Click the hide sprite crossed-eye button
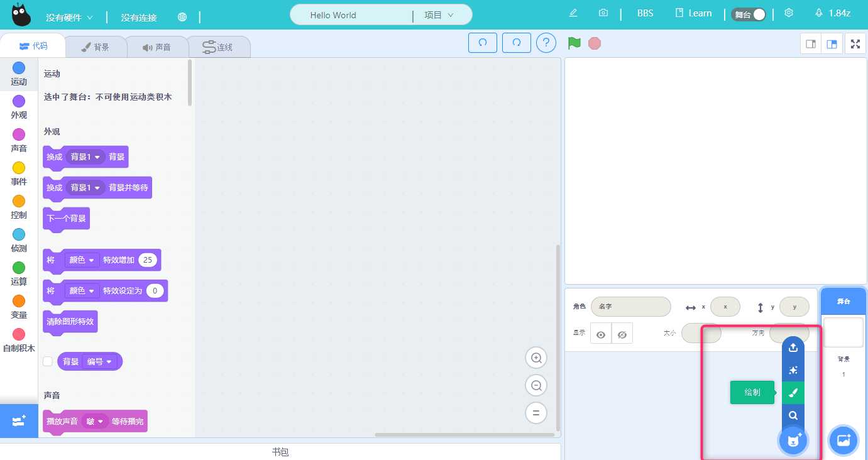Screen dimensions: 868x460 pyautogui.click(x=622, y=334)
